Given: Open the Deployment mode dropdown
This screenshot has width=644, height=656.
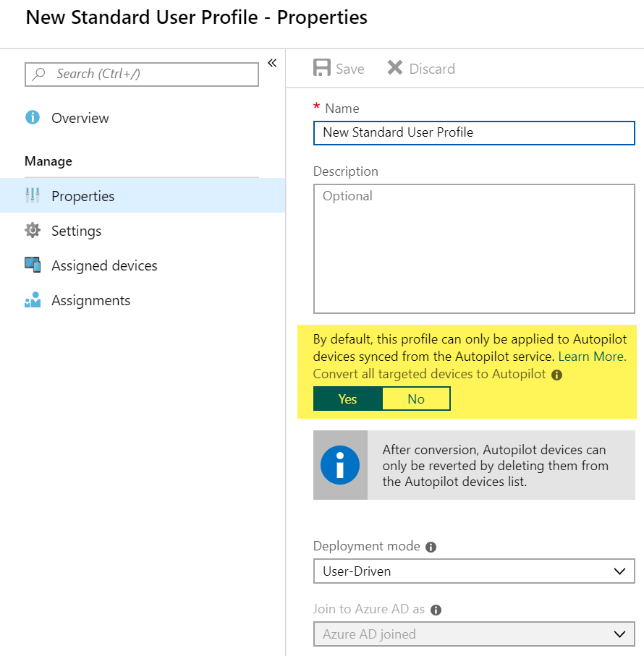Looking at the screenshot, I should pyautogui.click(x=474, y=571).
